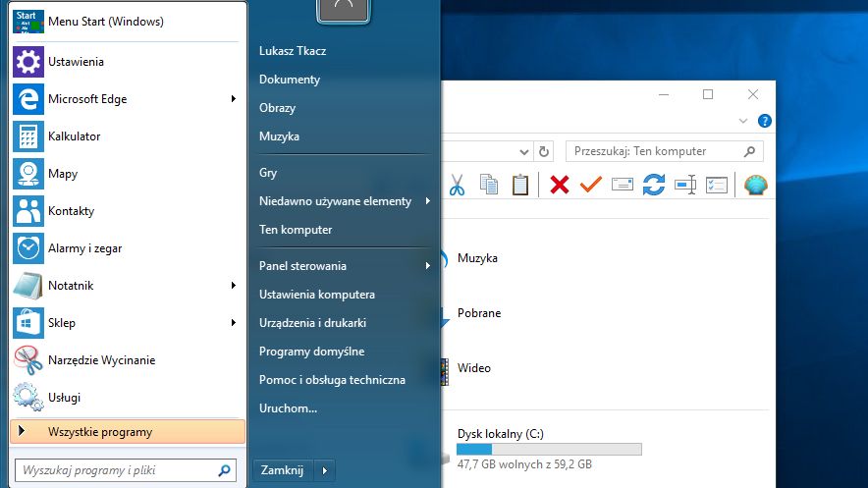Open shutdown options arrow beside Zamknij
868x488 pixels.
324,470
